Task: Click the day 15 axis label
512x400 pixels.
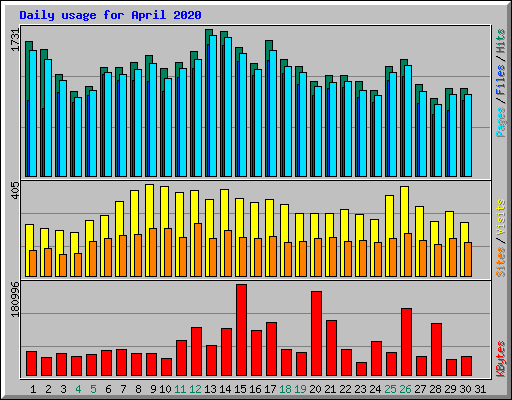Action: 240,389
